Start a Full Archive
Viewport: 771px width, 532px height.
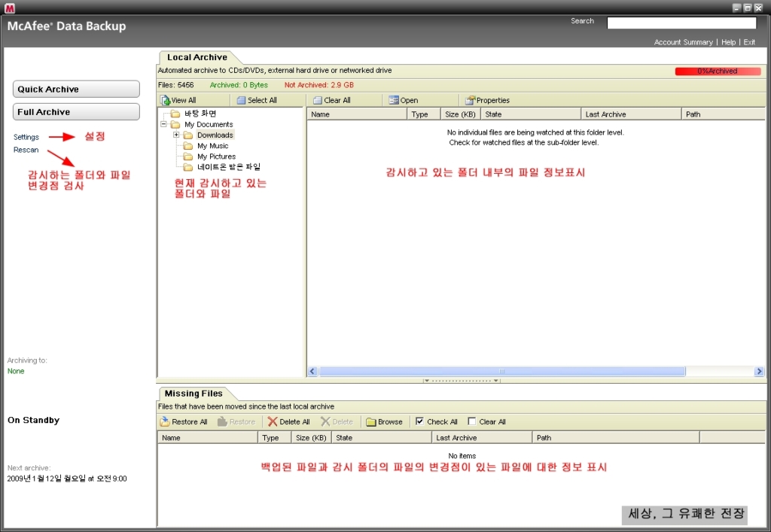76,111
